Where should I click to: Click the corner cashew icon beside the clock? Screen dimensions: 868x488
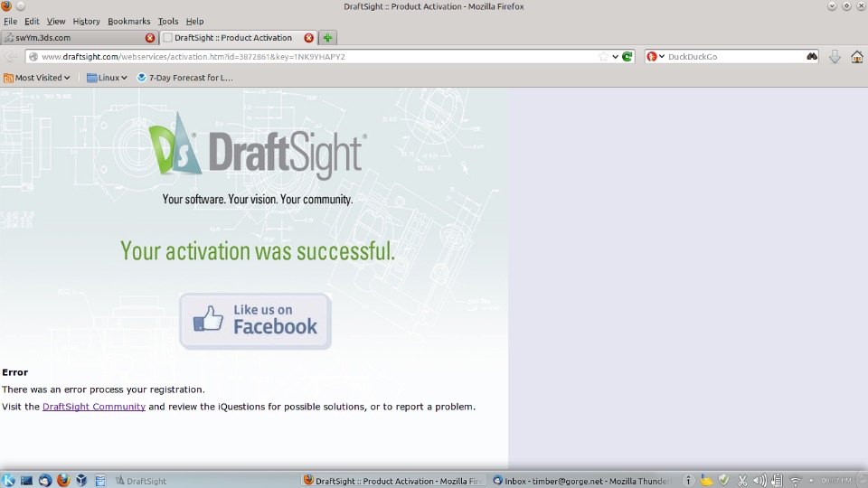click(862, 480)
